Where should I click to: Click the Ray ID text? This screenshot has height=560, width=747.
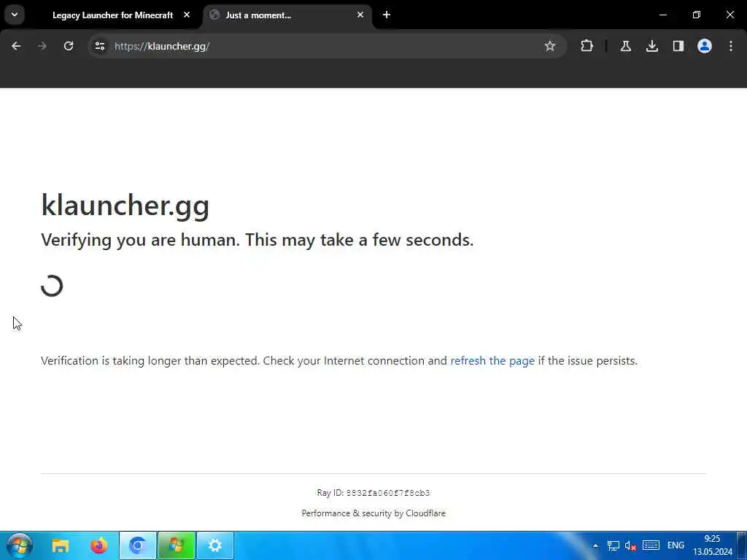pos(373,493)
